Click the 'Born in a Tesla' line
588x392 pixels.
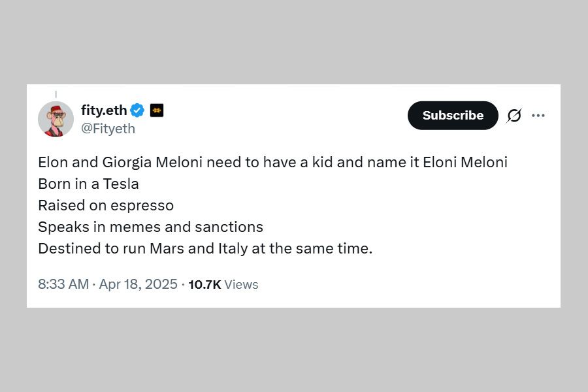88,184
